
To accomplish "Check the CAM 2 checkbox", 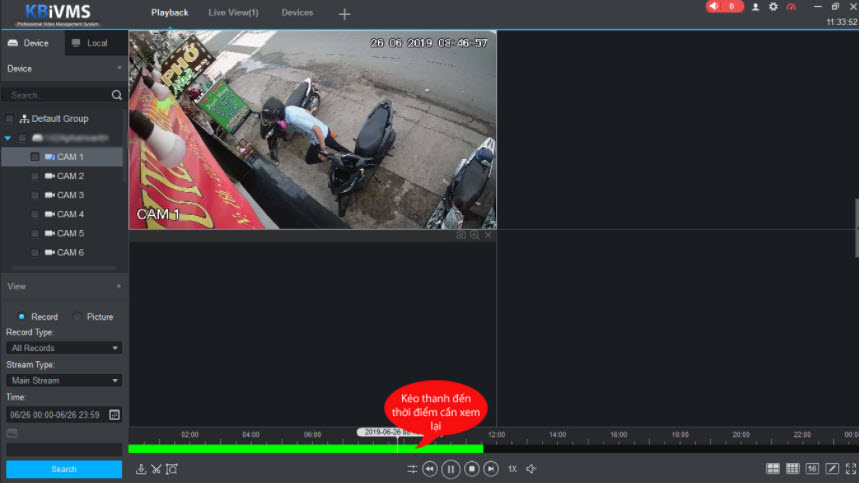I will pos(35,176).
